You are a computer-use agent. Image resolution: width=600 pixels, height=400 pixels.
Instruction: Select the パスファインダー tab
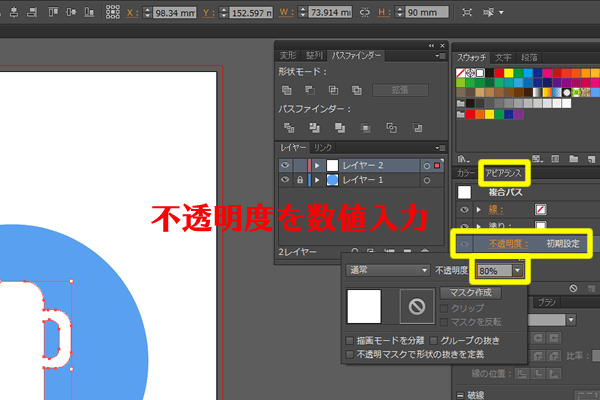(356, 56)
